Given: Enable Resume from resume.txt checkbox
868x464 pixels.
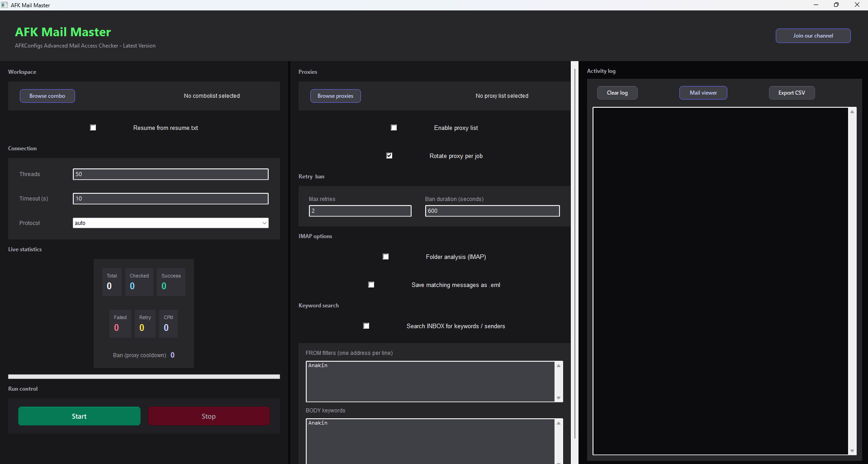Looking at the screenshot, I should [93, 128].
